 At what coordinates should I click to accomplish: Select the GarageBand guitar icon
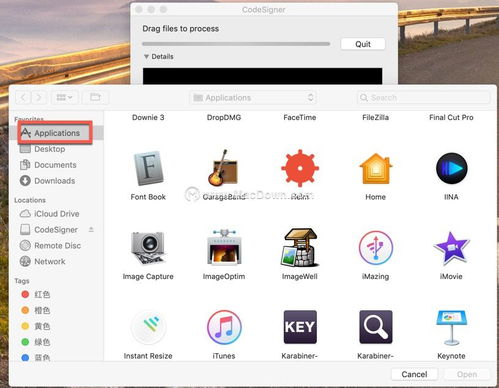[223, 168]
